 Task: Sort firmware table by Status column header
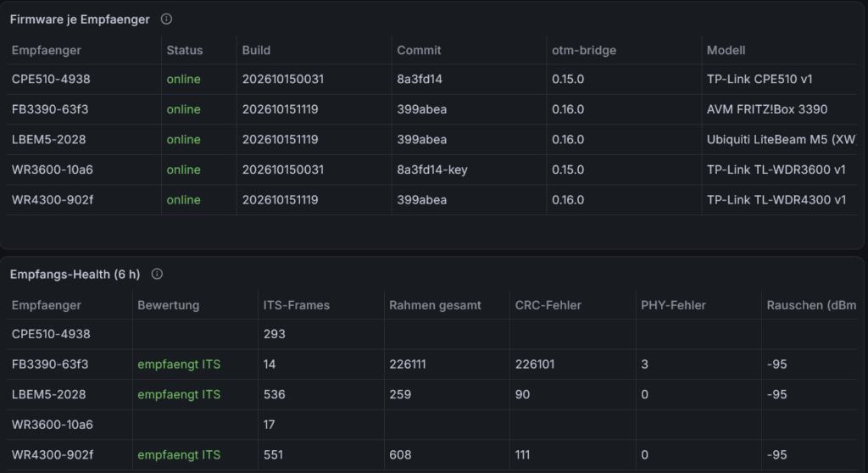point(184,50)
